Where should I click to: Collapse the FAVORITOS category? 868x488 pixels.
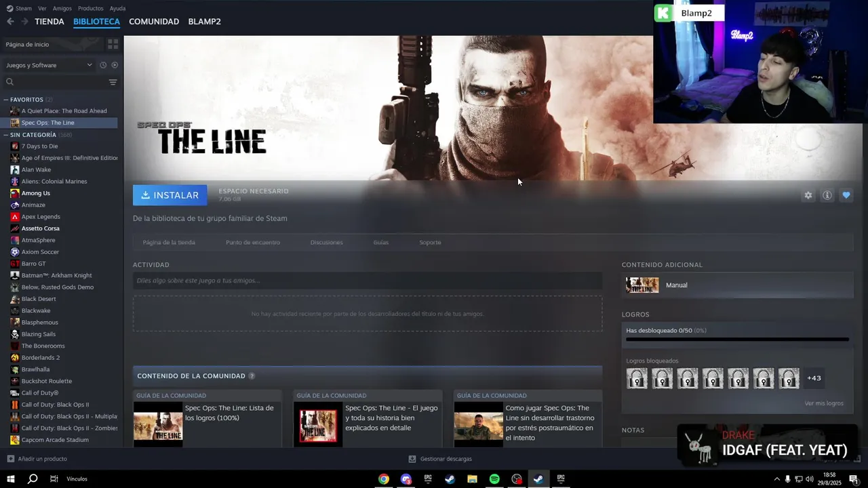click(7, 100)
